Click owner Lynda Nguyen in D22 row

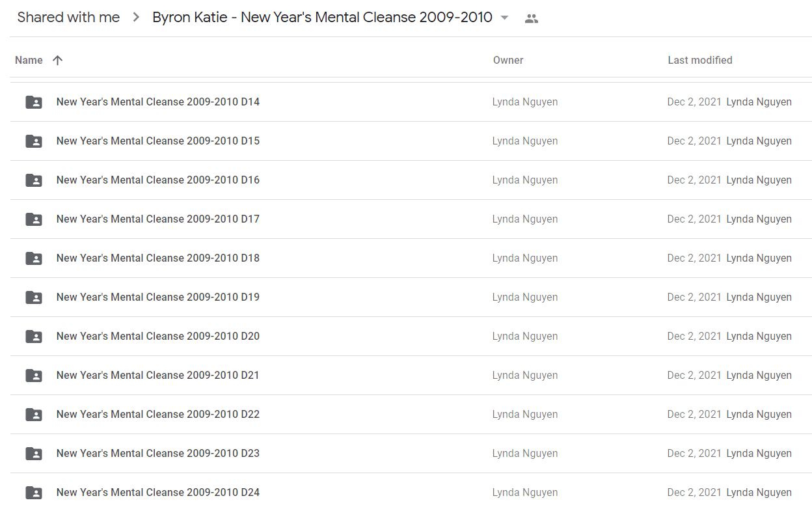coord(525,414)
